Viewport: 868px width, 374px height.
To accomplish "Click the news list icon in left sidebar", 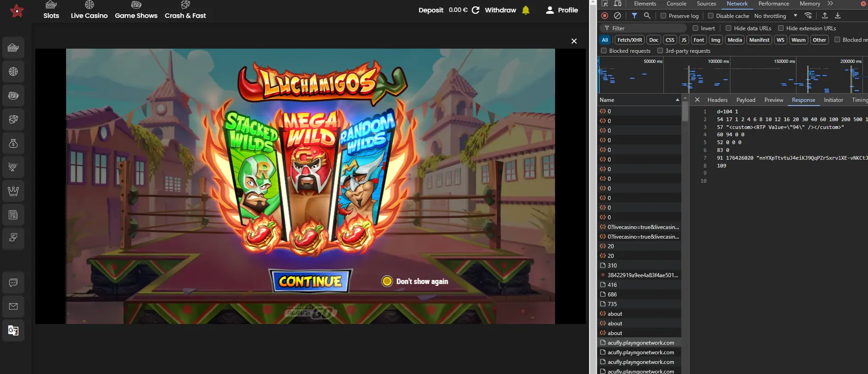I will click(x=13, y=215).
